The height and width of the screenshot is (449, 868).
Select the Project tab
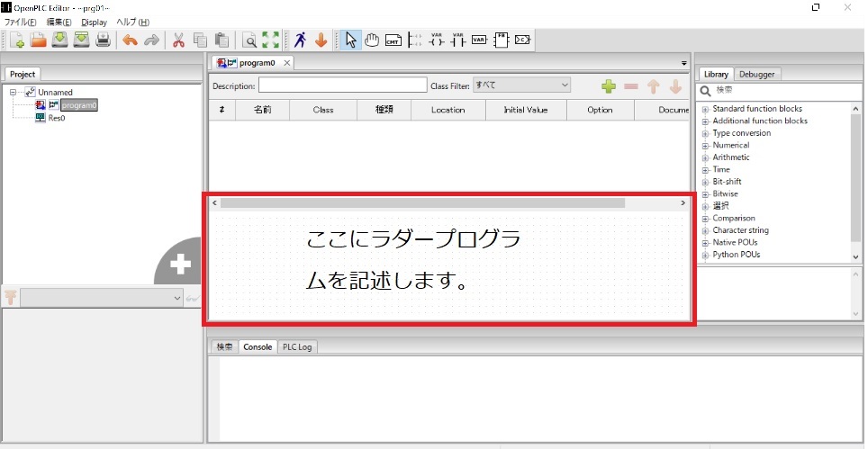coord(23,74)
